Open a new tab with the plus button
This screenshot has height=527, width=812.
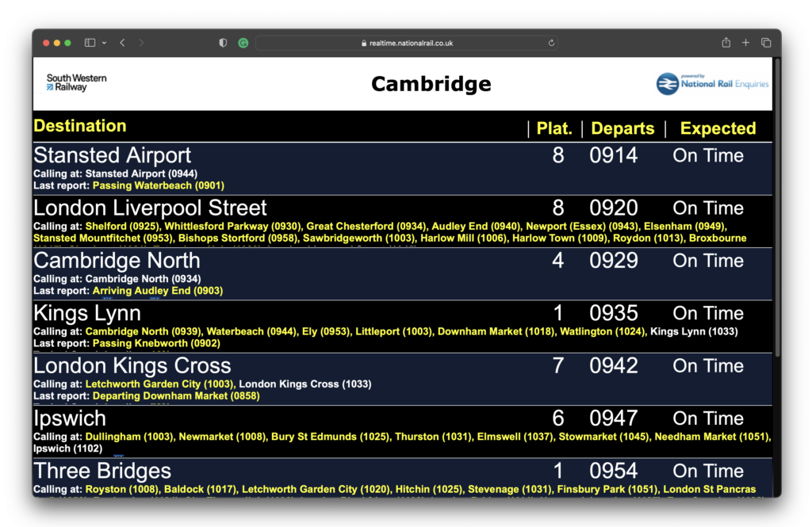tap(745, 42)
